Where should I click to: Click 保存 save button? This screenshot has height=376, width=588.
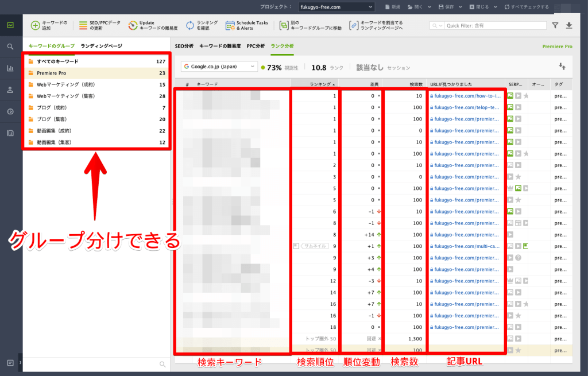coord(446,7)
